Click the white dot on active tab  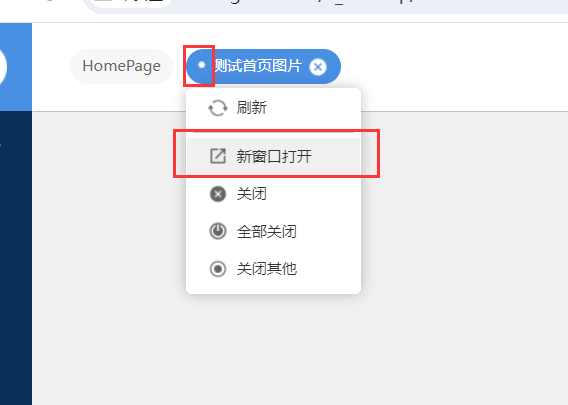pos(201,65)
